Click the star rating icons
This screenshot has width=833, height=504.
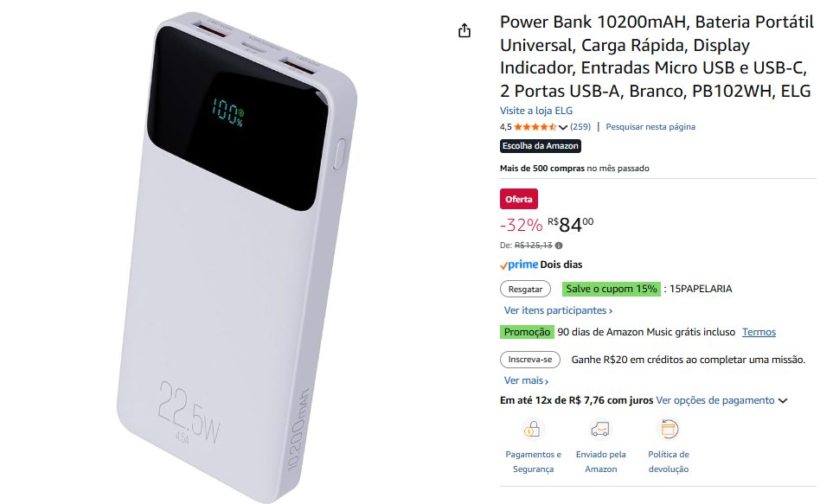pyautogui.click(x=535, y=127)
